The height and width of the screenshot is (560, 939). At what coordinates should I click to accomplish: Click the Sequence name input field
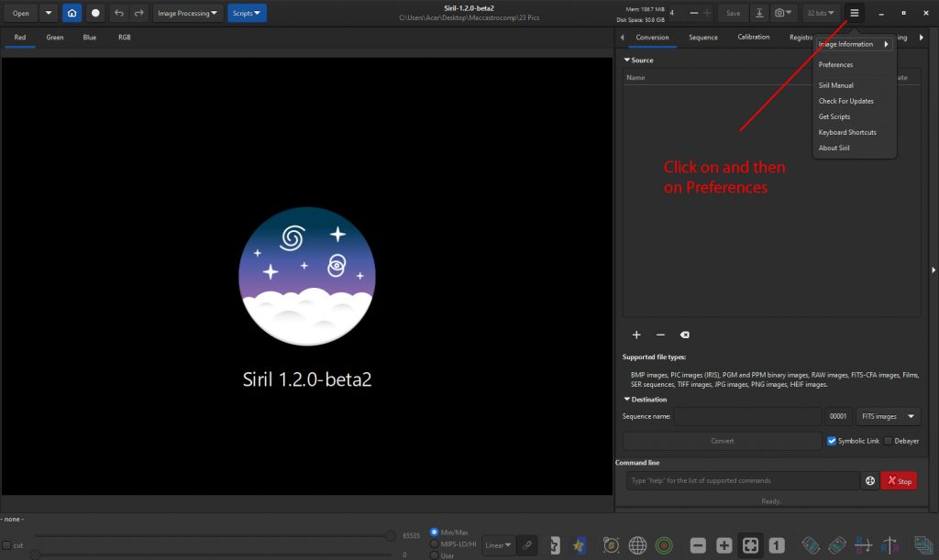coord(747,416)
